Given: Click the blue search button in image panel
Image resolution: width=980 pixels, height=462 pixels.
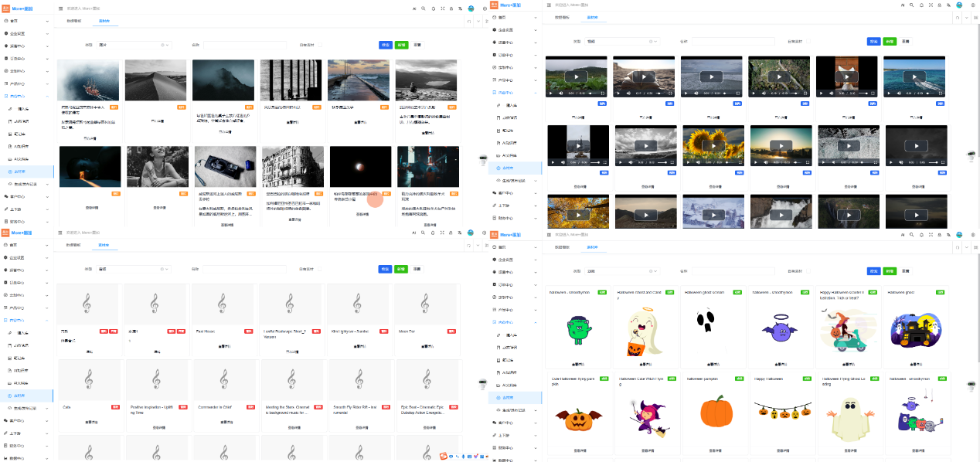Looking at the screenshot, I should 385,45.
